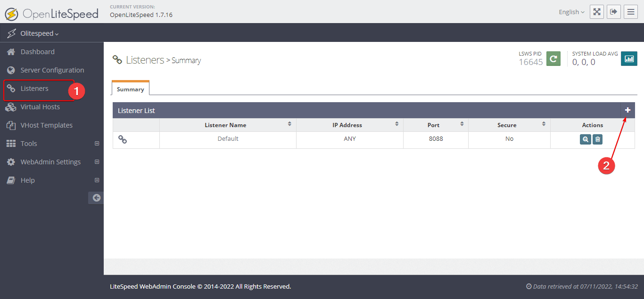The image size is (644, 299).
Task: Collapse the sidebar using the arrow icon
Action: (x=96, y=198)
